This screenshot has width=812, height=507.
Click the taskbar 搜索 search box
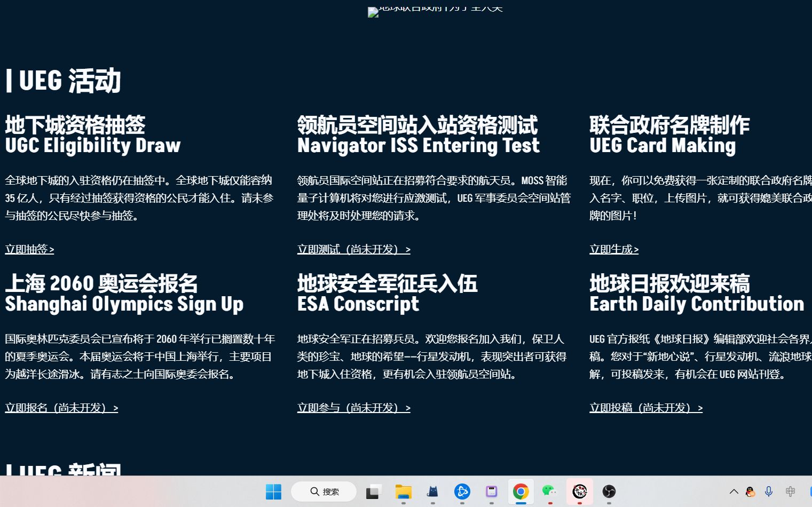click(x=324, y=492)
